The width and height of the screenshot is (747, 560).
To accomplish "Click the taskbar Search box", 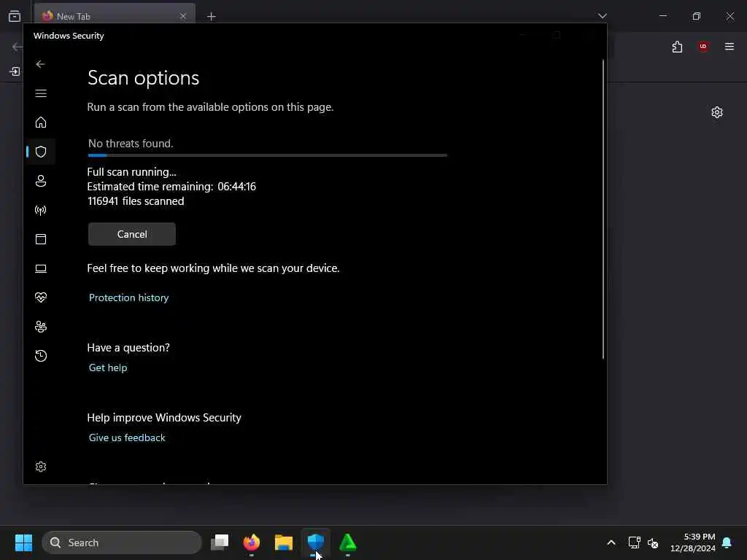I will [122, 542].
